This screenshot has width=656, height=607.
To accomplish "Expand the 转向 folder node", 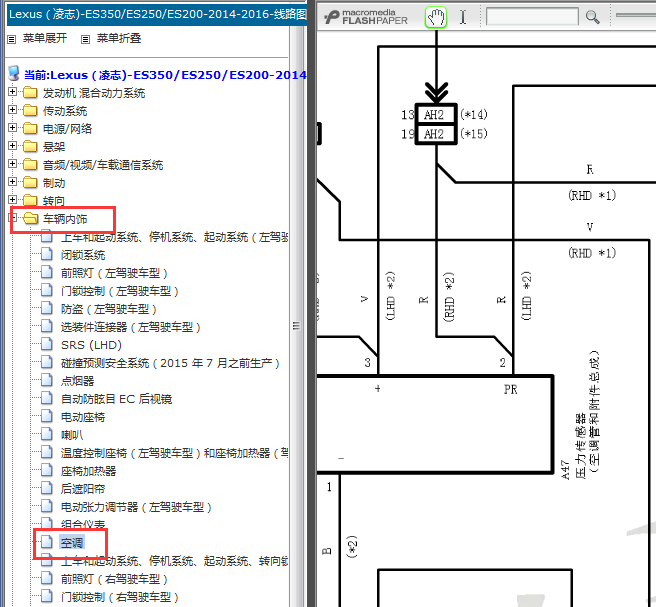I will (x=13, y=200).
